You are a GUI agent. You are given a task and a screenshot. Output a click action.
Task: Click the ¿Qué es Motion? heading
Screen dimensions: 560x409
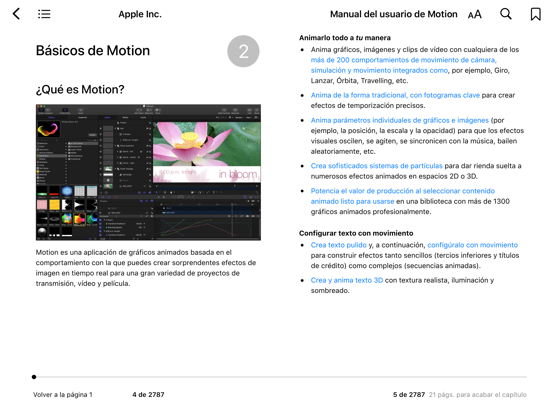pos(80,89)
